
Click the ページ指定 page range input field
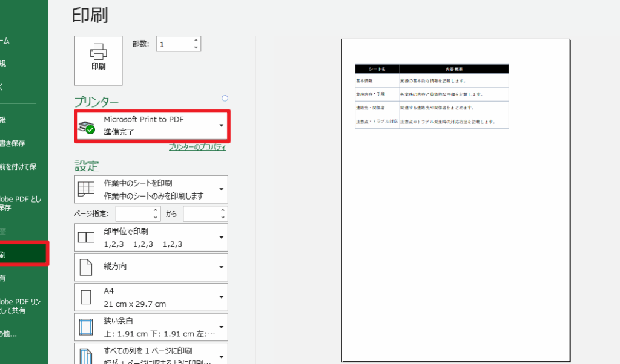click(x=133, y=213)
